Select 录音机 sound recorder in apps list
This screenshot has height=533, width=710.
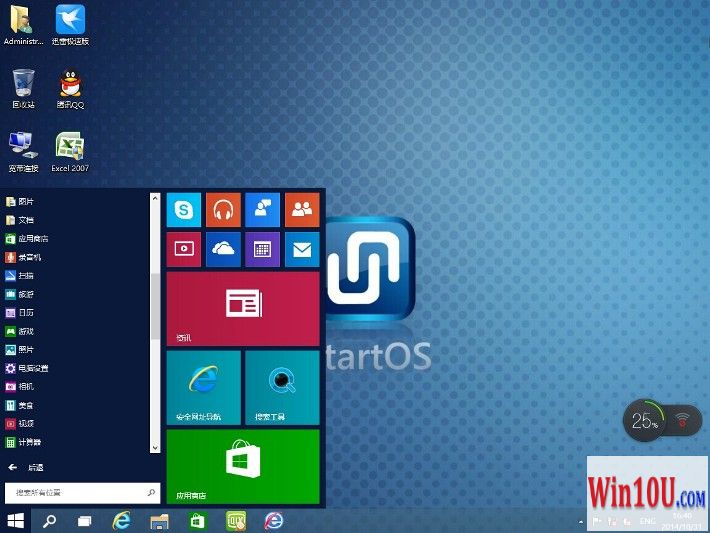click(x=23, y=257)
